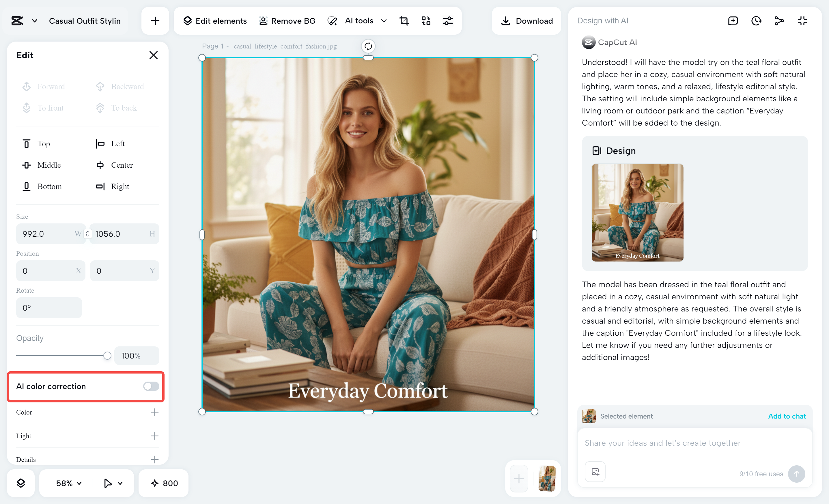Open the chat history clock icon
Viewport: 829px width, 504px height.
(x=756, y=21)
